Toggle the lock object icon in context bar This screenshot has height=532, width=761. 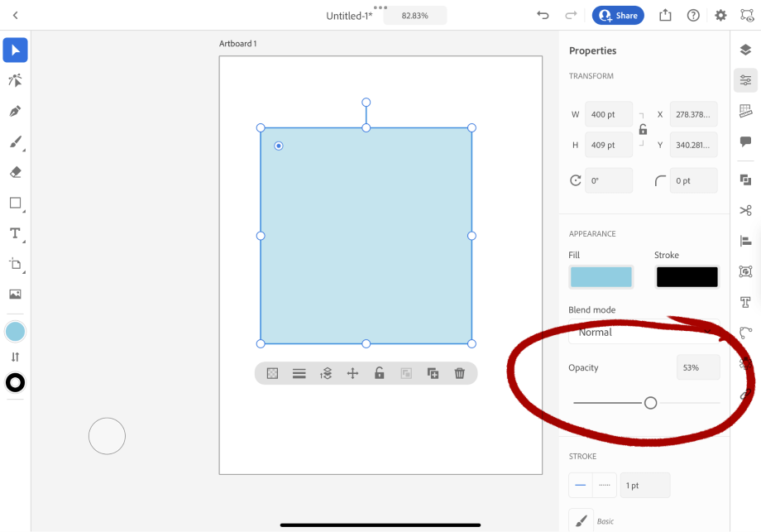click(x=380, y=373)
